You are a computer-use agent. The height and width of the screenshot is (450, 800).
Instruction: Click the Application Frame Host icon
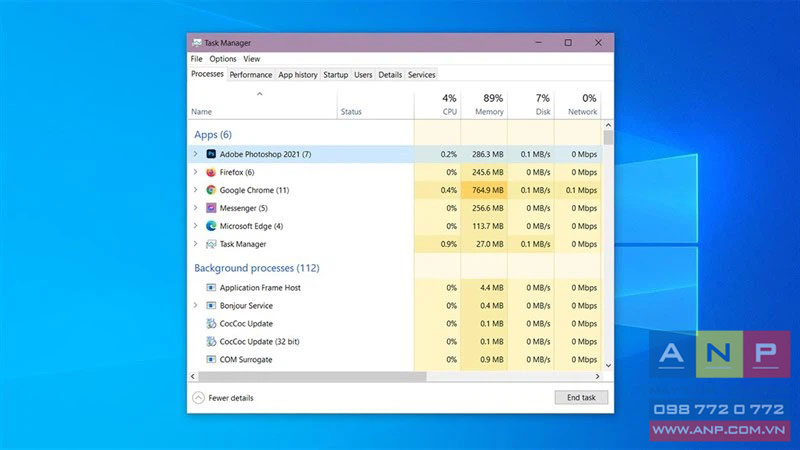tap(211, 287)
